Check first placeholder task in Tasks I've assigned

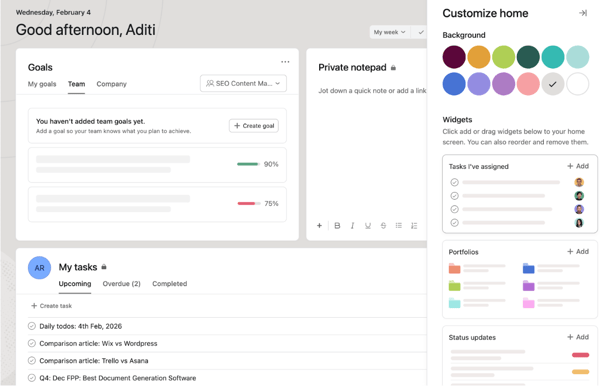coord(454,182)
